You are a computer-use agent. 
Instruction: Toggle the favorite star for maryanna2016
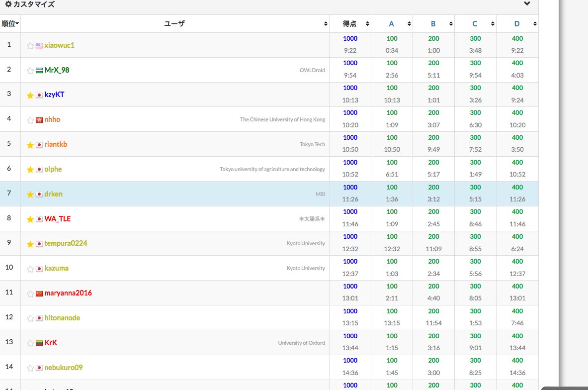tap(30, 293)
